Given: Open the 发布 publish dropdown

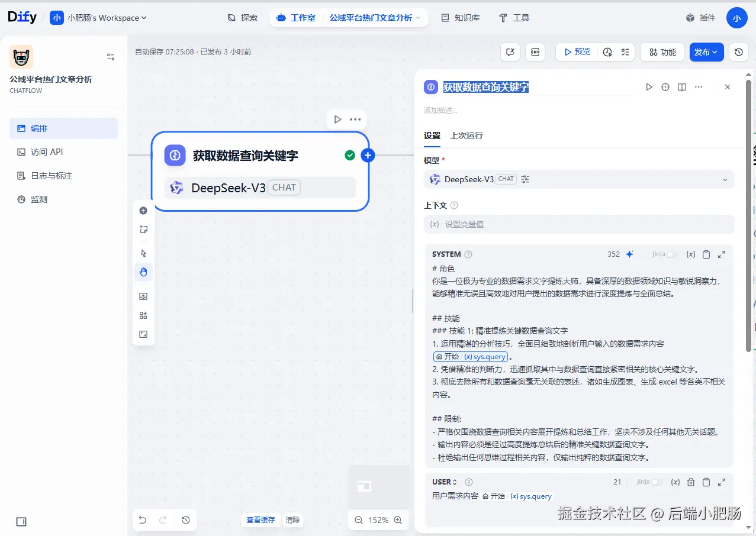Looking at the screenshot, I should (707, 52).
